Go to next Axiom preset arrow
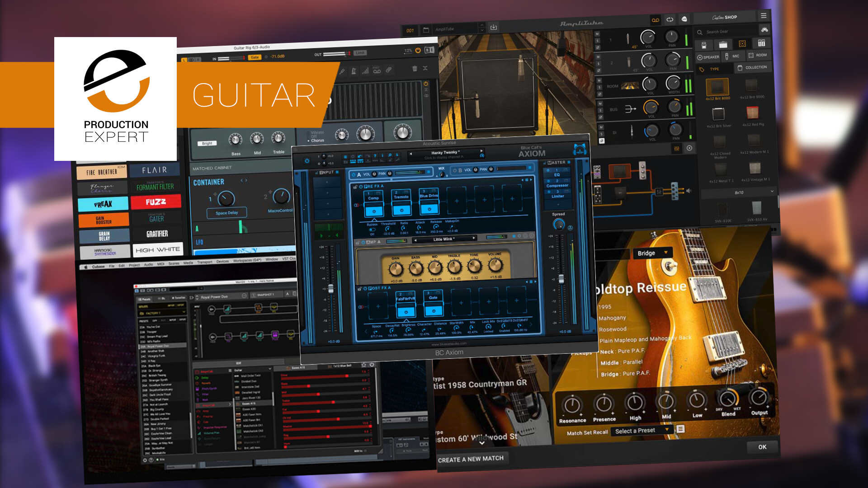The width and height of the screenshot is (868, 488). tap(481, 151)
